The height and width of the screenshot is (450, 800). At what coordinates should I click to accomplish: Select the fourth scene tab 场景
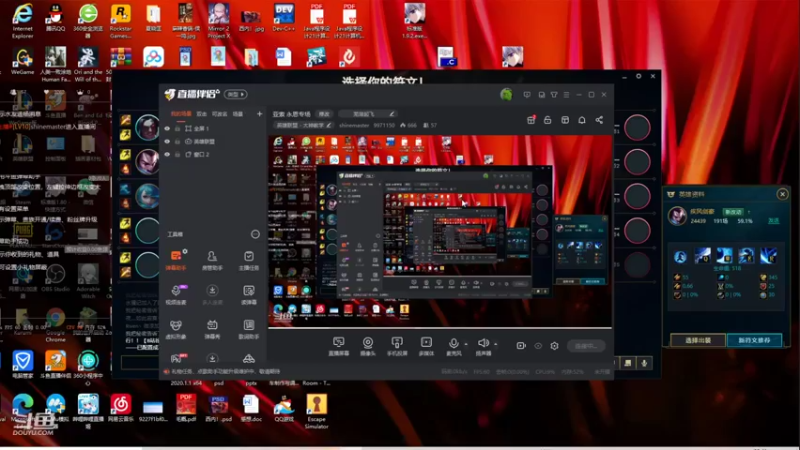pos(238,114)
